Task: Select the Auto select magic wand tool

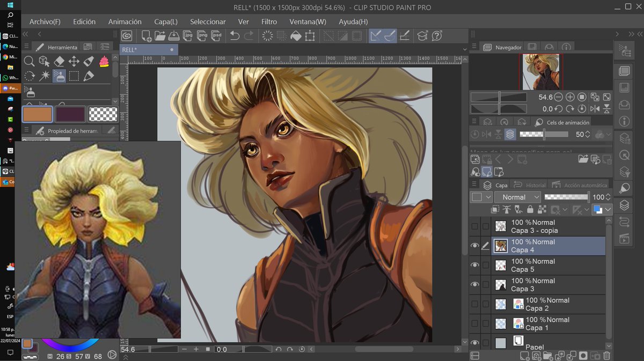Action: pyautogui.click(x=44, y=76)
